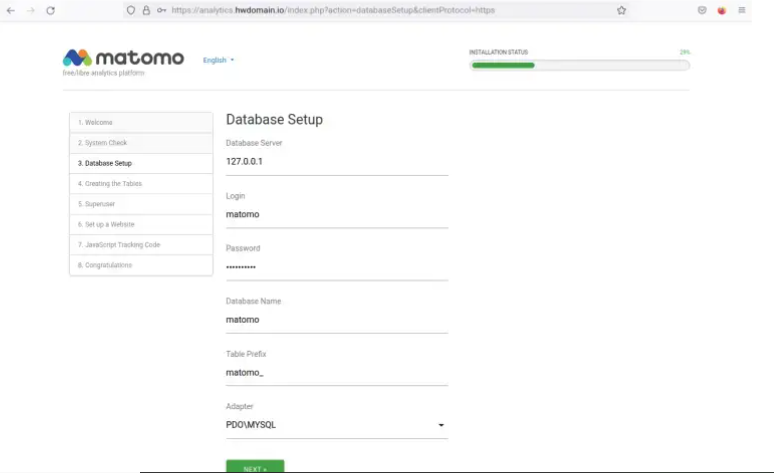The width and height of the screenshot is (774, 473).
Task: Click the Database Server field with 127.0.0.1
Action: pos(337,162)
